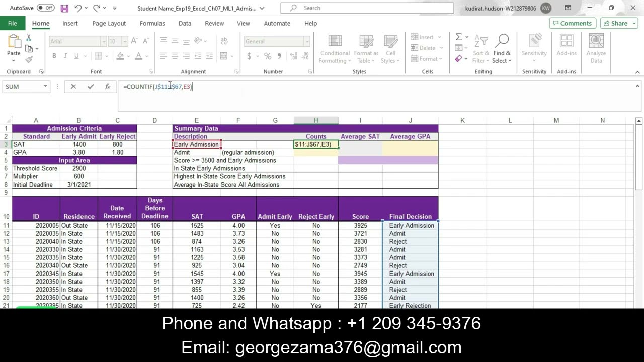
Task: Toggle Bold formatting
Action: [54, 56]
